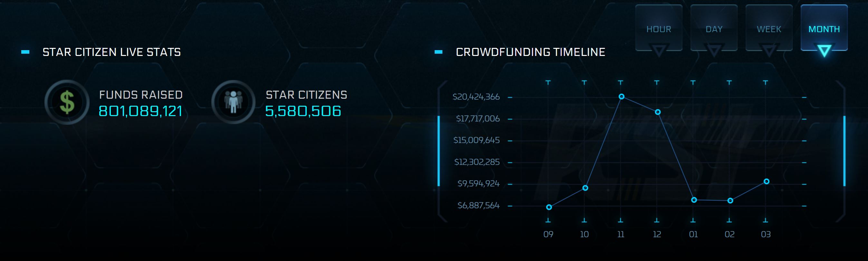
Task: Click the month 03 data point
Action: [x=767, y=182]
